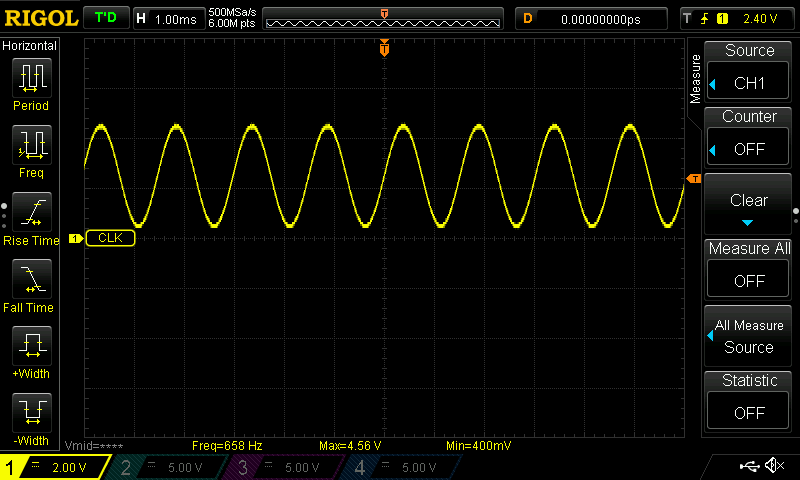Viewport: 800px width, 480px height.
Task: Select the Freq measurement icon
Action: pyautogui.click(x=32, y=144)
